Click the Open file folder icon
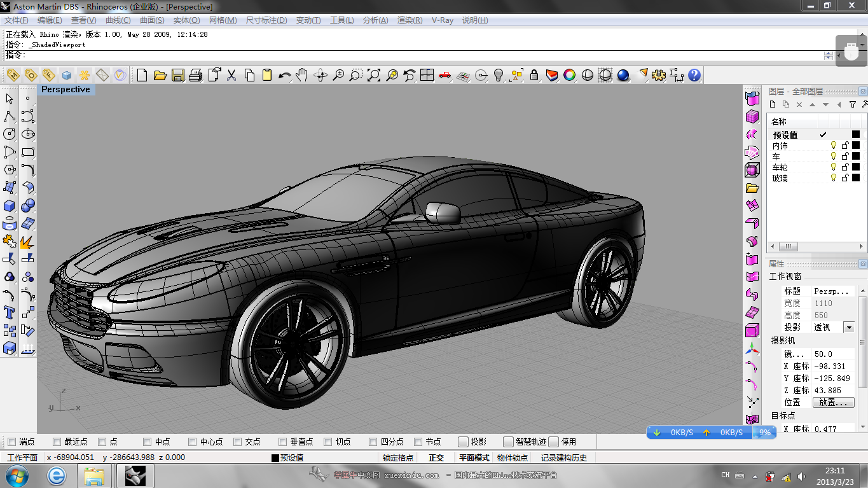 pyautogui.click(x=160, y=75)
